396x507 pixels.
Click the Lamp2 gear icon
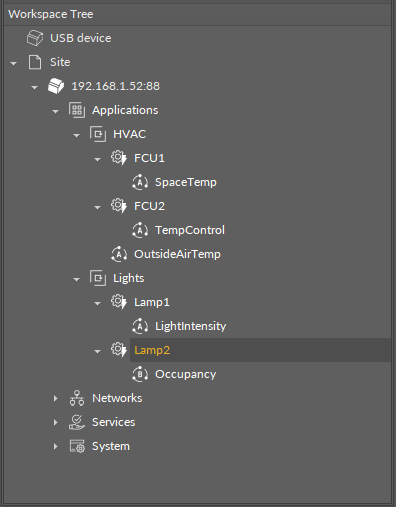point(119,350)
